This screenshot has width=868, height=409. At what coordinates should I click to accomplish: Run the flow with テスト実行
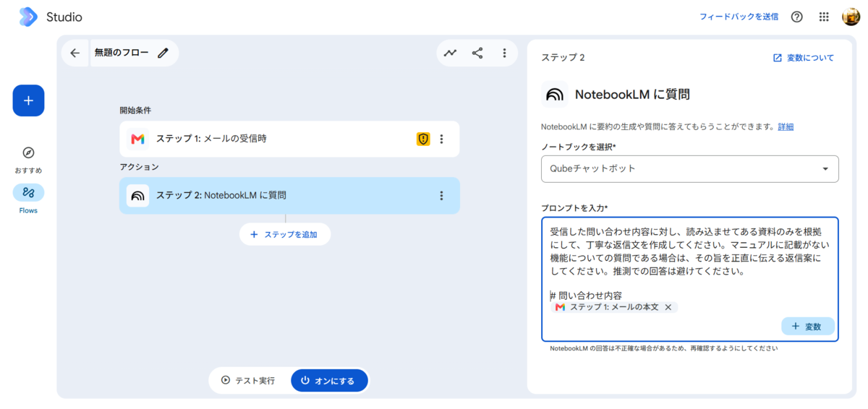click(x=249, y=380)
